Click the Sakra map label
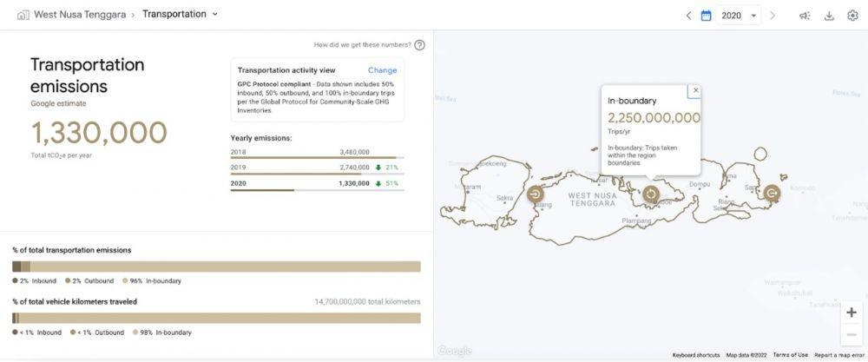This screenshot has height=362, width=868. click(x=505, y=198)
